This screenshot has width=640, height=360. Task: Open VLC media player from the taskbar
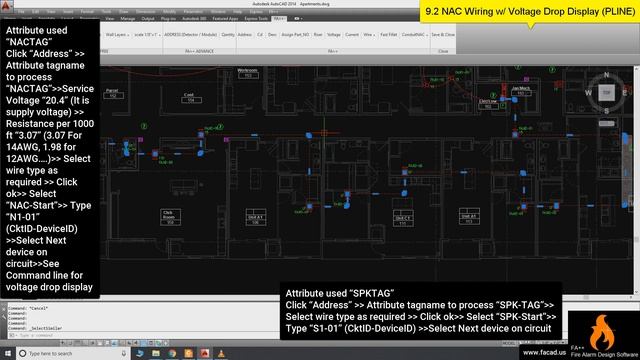tap(221, 353)
